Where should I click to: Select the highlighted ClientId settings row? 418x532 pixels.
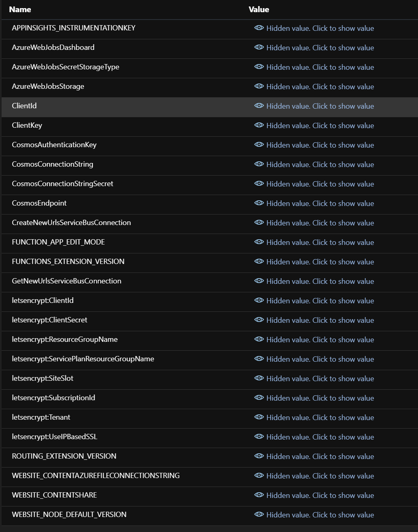[x=122, y=106]
